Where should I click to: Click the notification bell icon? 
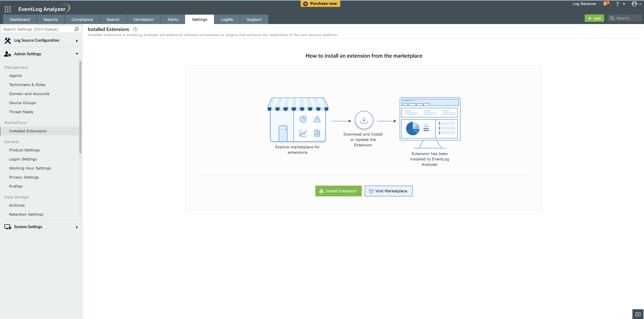click(x=605, y=4)
